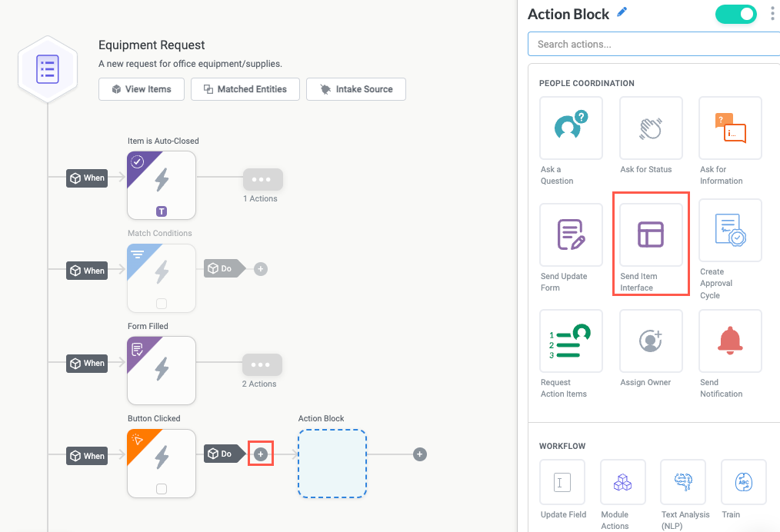Expand the 1 Actions ellipsis node
This screenshot has height=532, width=780.
click(262, 179)
